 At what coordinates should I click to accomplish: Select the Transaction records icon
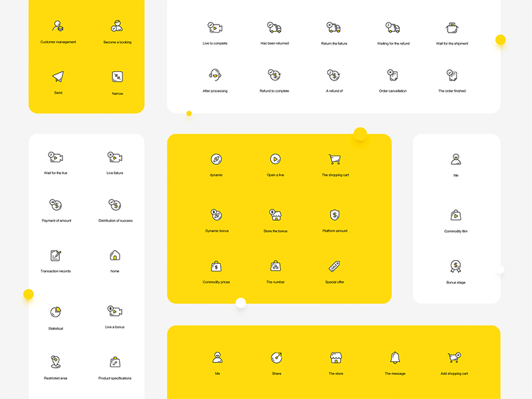55,256
